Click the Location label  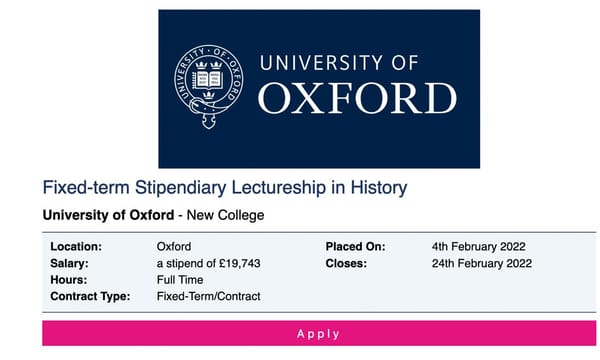click(x=76, y=246)
